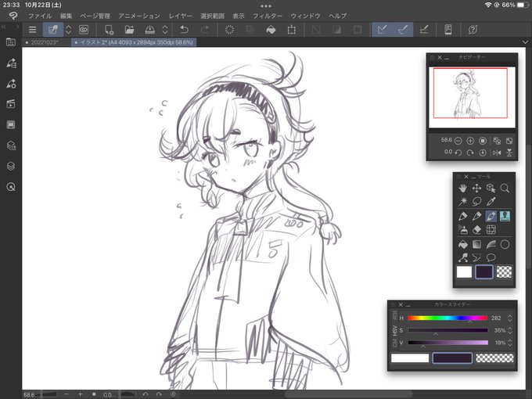532x399 pixels.
Task: Select the Eraser tool
Action: (476, 230)
